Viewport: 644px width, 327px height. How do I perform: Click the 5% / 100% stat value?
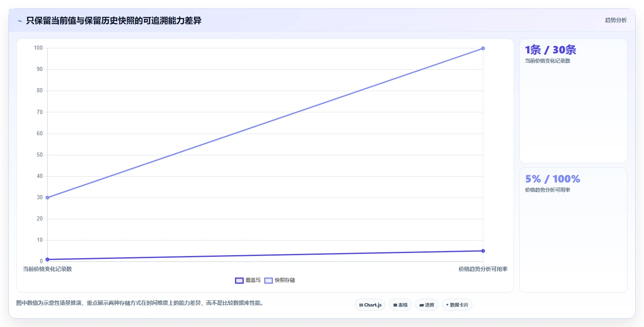tap(553, 179)
